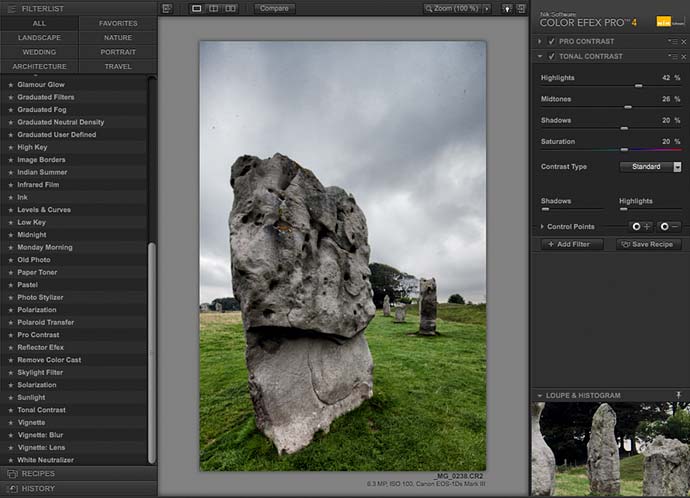Disable the Tonal Contrast filter checkbox
690x498 pixels.
tap(551, 56)
